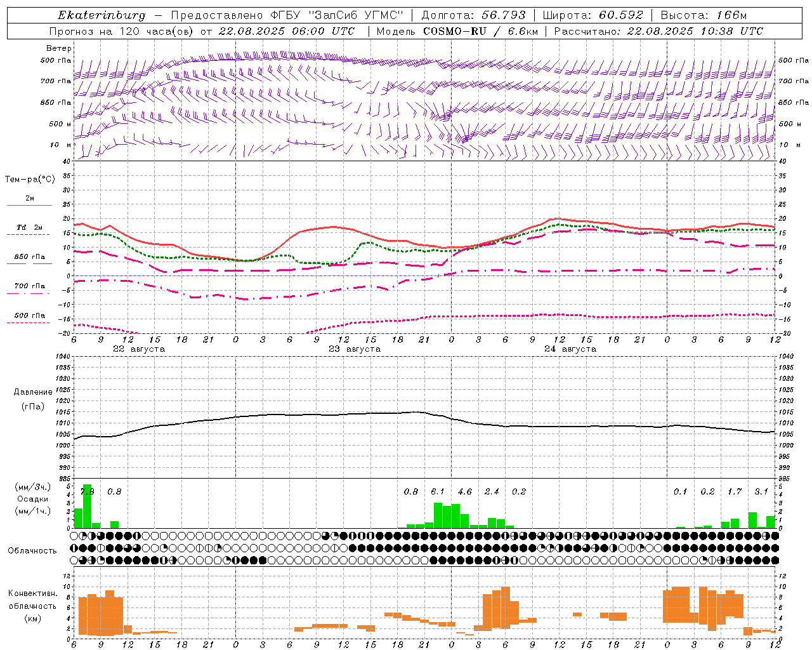Click the 'Давление' pressure panel label
The height and width of the screenshot is (650, 812).
33,392
